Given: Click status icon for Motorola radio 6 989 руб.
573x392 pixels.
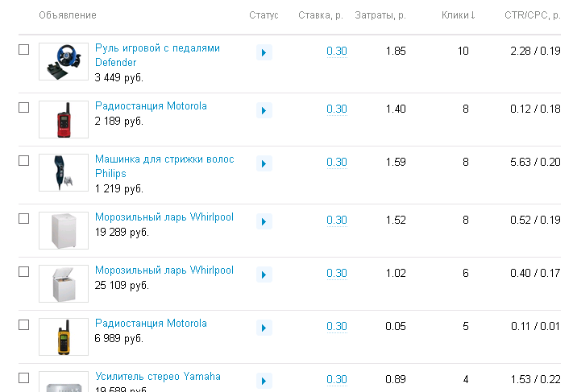Looking at the screenshot, I should coord(264,328).
